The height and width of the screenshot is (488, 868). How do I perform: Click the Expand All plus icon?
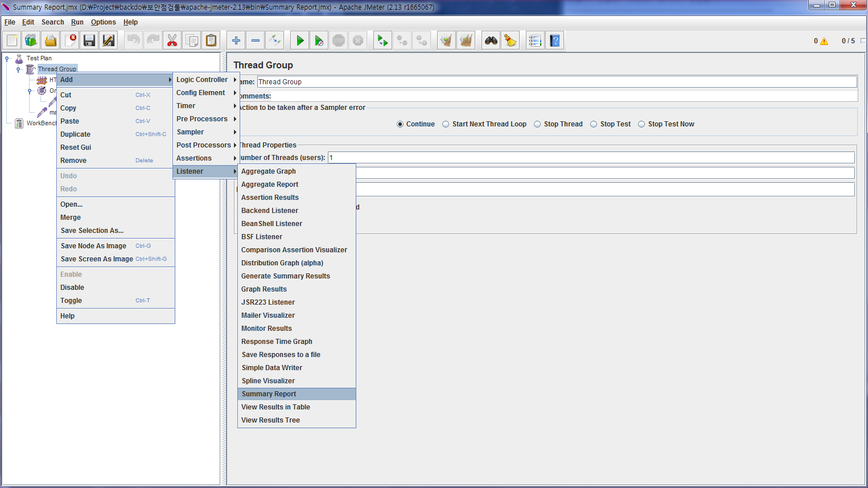point(236,40)
